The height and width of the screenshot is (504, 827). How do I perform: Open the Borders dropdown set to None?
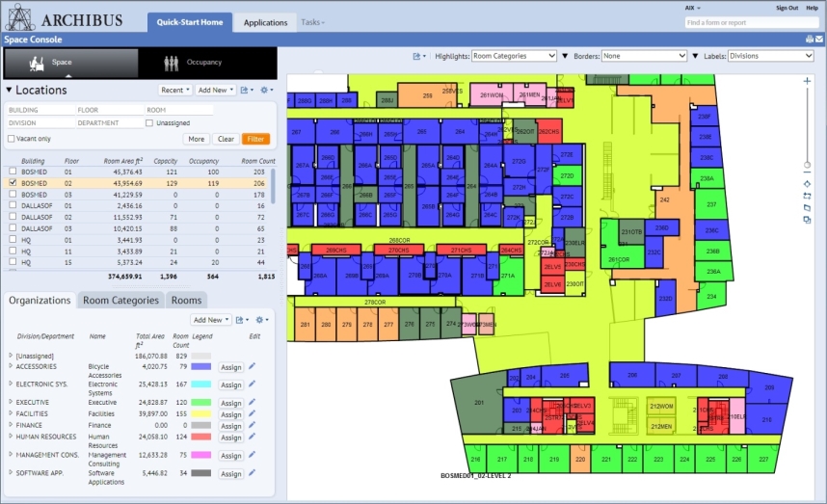click(644, 56)
